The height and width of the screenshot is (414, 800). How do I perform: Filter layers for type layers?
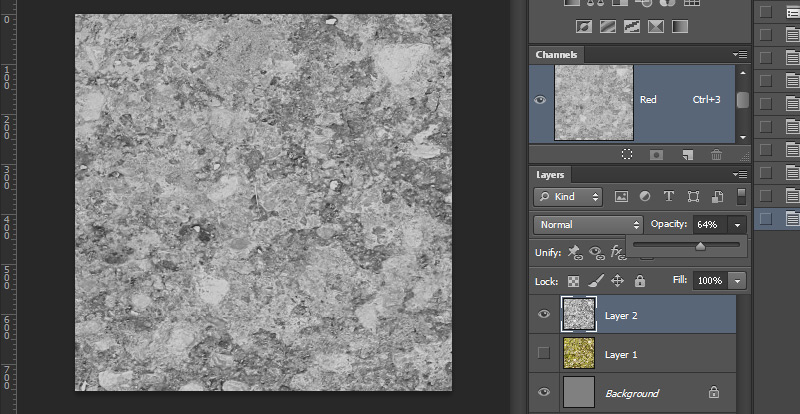(x=669, y=197)
